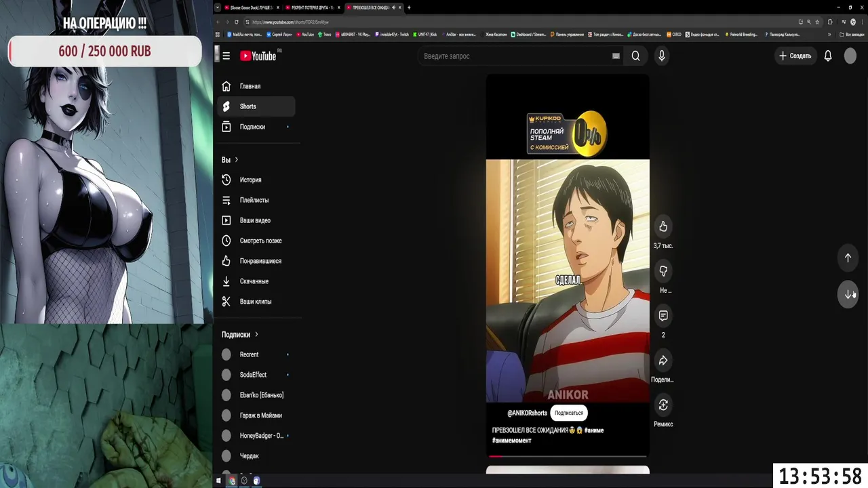Open the SodaEffect channel subscription
The width and height of the screenshot is (868, 488).
pos(256,375)
